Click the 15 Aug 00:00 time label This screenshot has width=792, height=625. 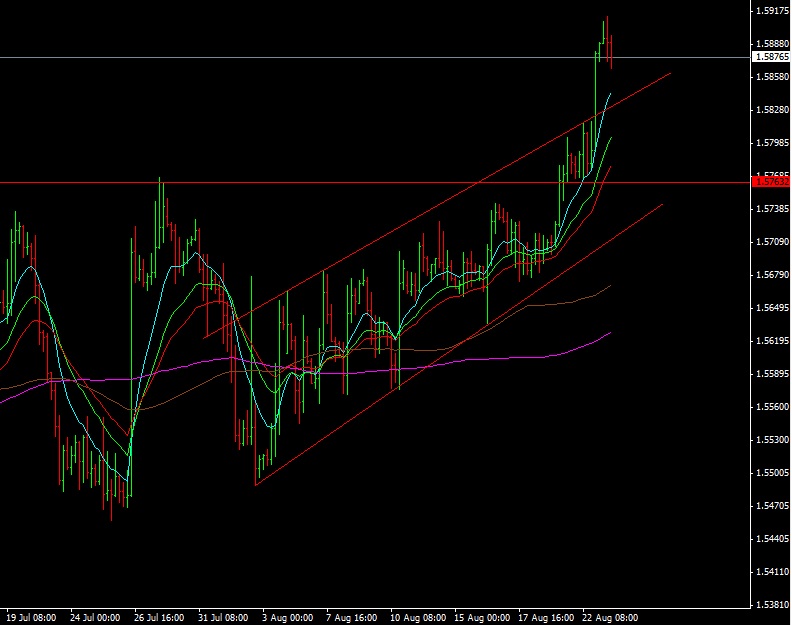coord(482,618)
